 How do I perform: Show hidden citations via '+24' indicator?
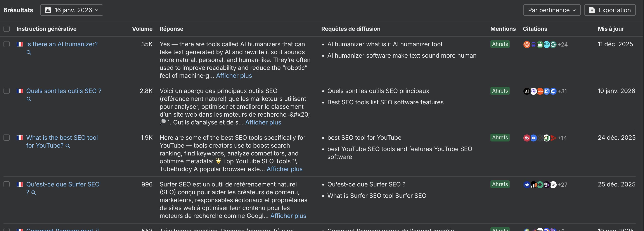tap(563, 45)
